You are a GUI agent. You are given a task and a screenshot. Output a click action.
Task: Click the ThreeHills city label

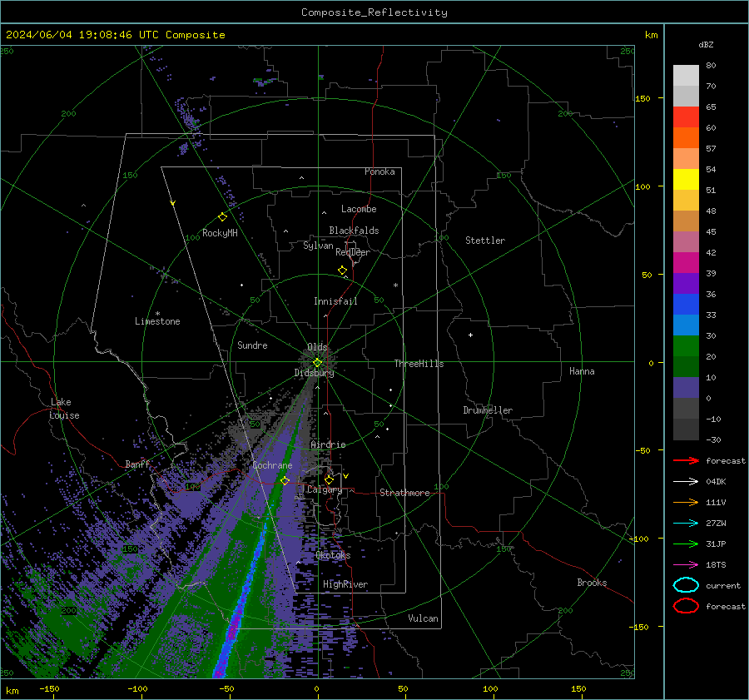point(419,364)
